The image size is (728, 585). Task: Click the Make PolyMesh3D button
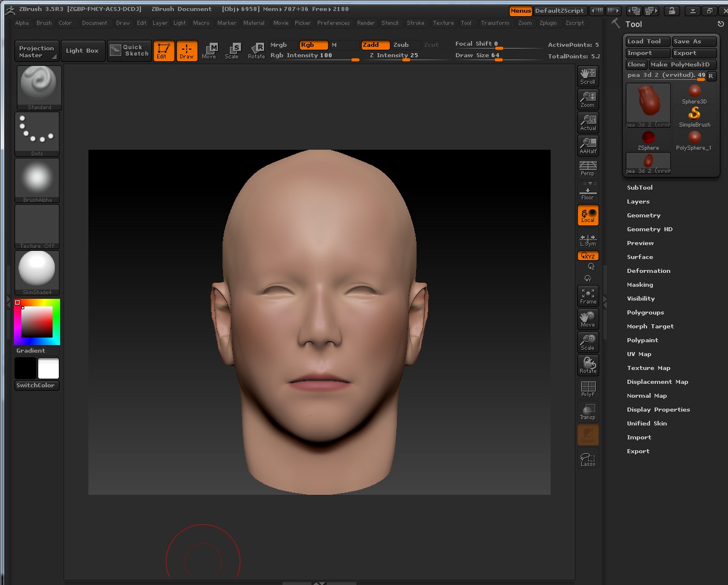pos(682,64)
